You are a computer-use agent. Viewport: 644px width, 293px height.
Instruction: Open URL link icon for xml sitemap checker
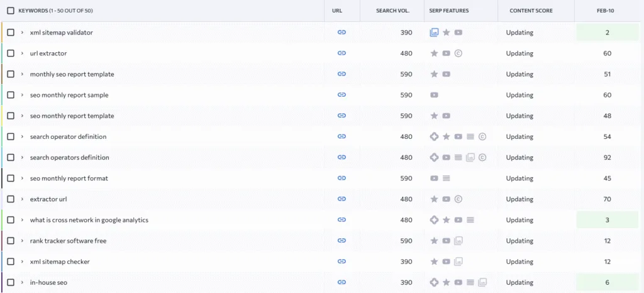click(341, 262)
